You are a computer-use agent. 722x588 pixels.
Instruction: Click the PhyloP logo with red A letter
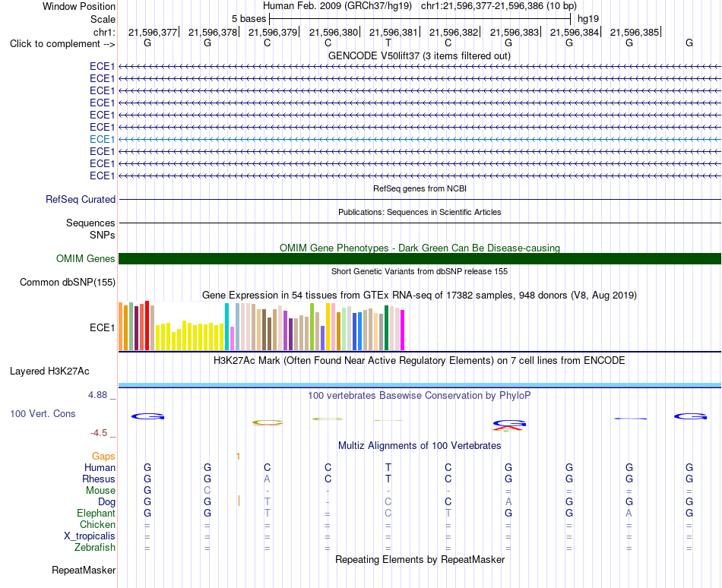click(x=508, y=425)
